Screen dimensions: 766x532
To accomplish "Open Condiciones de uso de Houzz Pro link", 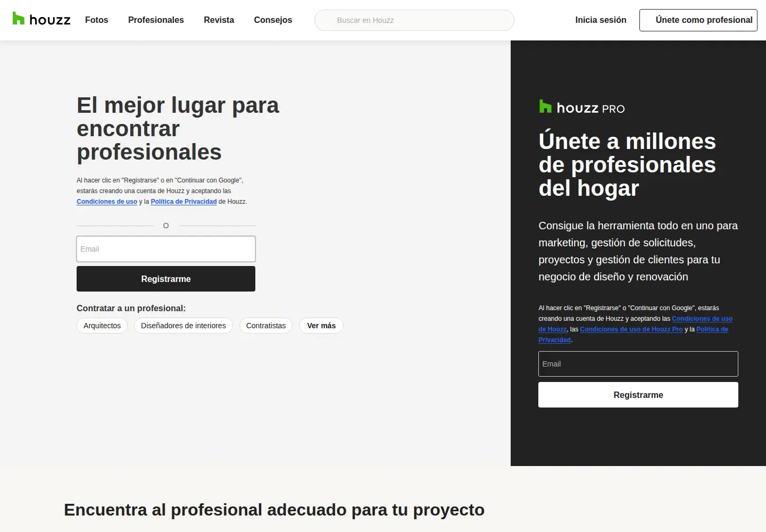I will pos(631,329).
